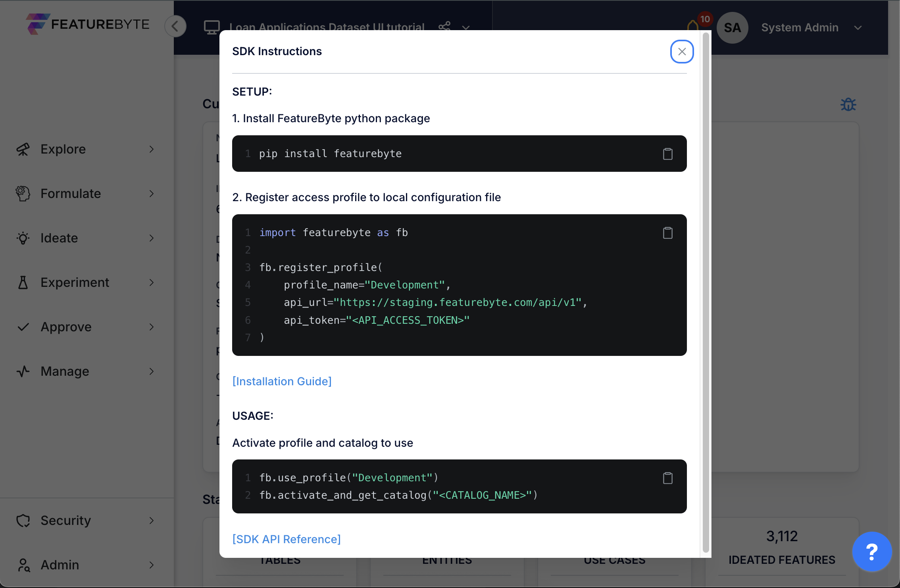Open the Installation Guide link

(x=282, y=381)
